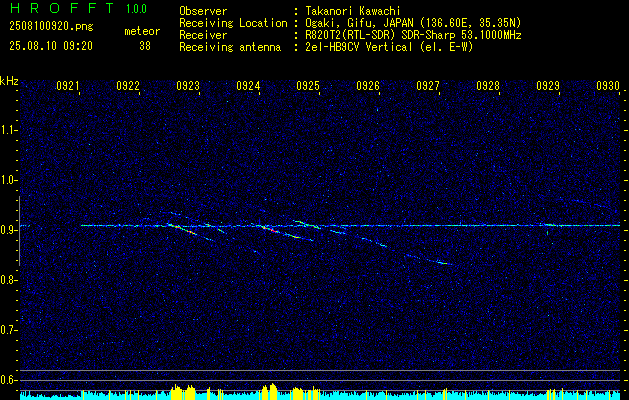This screenshot has width=629, height=400.
Task: Click the HROFFT title text
Action: click(62, 8)
